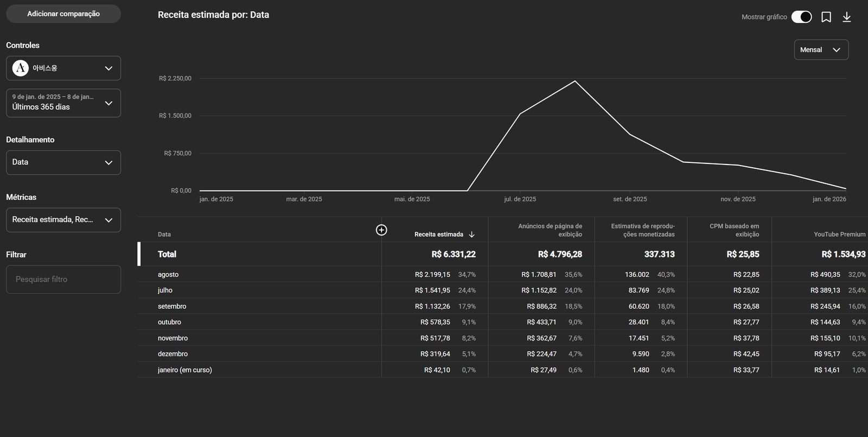Select the Total summary row
Image resolution: width=868 pixels, height=437 pixels.
167,254
